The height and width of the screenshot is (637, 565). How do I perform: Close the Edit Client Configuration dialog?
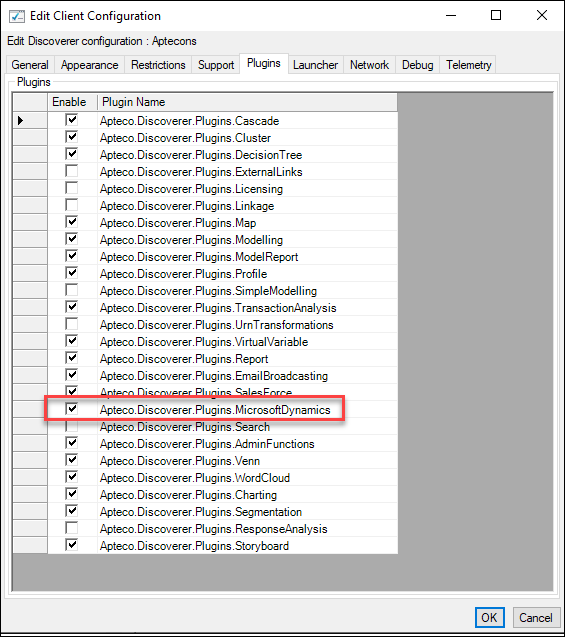coord(542,15)
